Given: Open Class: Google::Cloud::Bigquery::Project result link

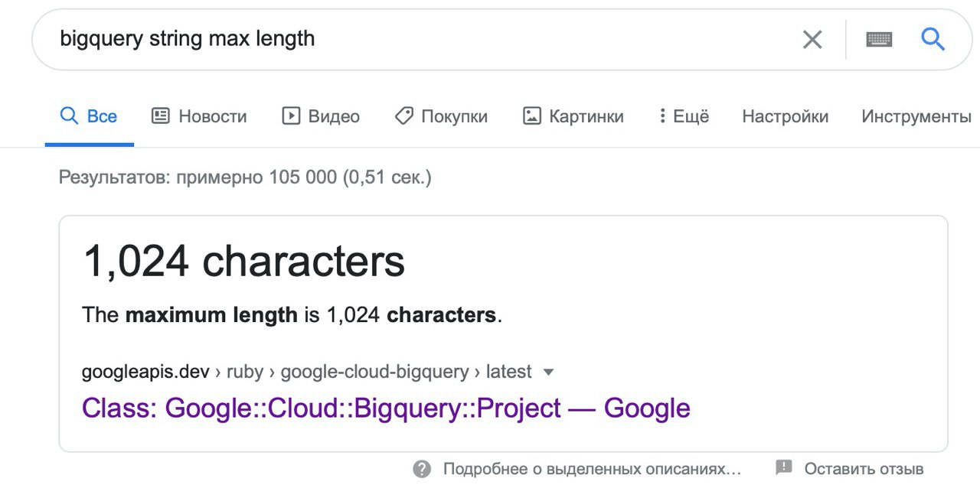Looking at the screenshot, I should (x=386, y=408).
